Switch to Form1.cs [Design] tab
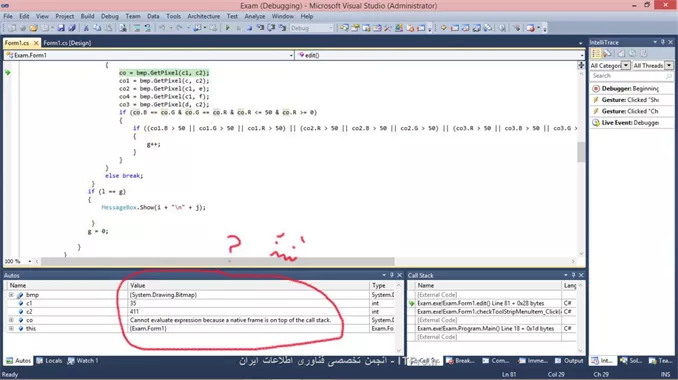The width and height of the screenshot is (678, 380). click(x=67, y=43)
